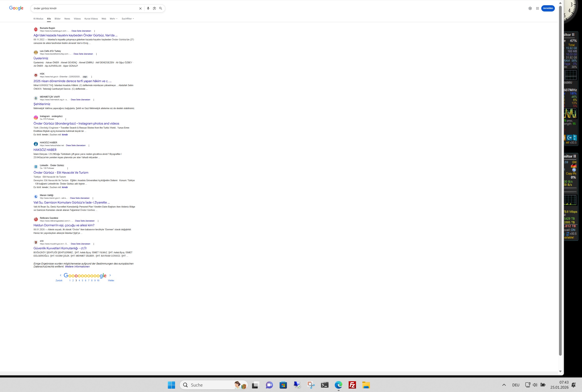Open Google Lens image search
The width and height of the screenshot is (582, 392).
[154, 8]
